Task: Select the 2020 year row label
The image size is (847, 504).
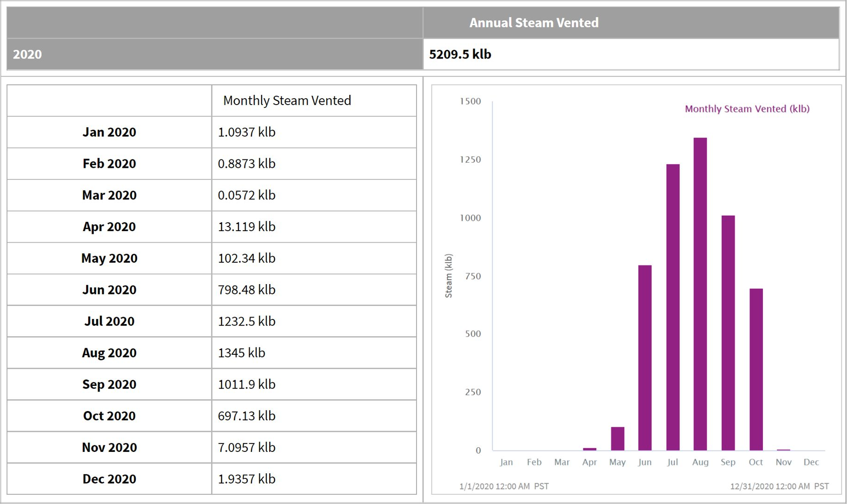Action: [x=27, y=54]
